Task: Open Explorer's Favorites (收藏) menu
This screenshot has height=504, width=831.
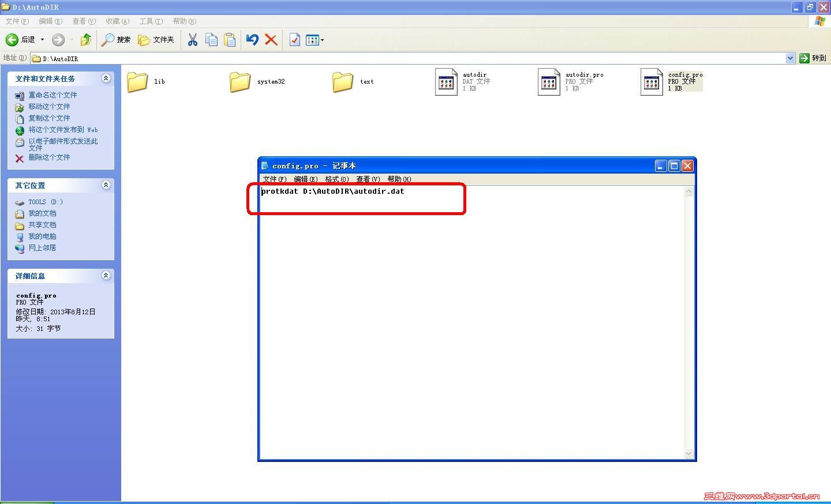Action: [117, 21]
